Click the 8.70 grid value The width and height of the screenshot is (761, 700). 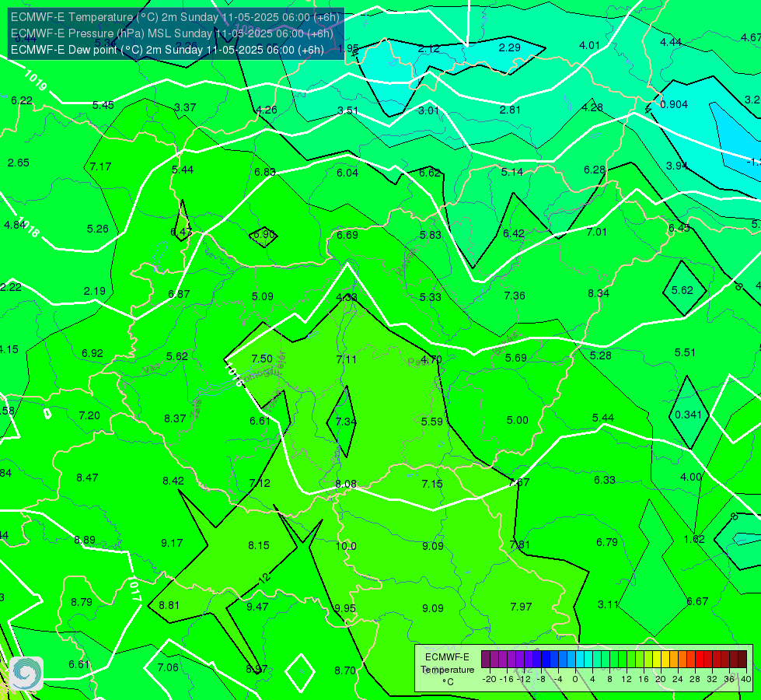(345, 671)
